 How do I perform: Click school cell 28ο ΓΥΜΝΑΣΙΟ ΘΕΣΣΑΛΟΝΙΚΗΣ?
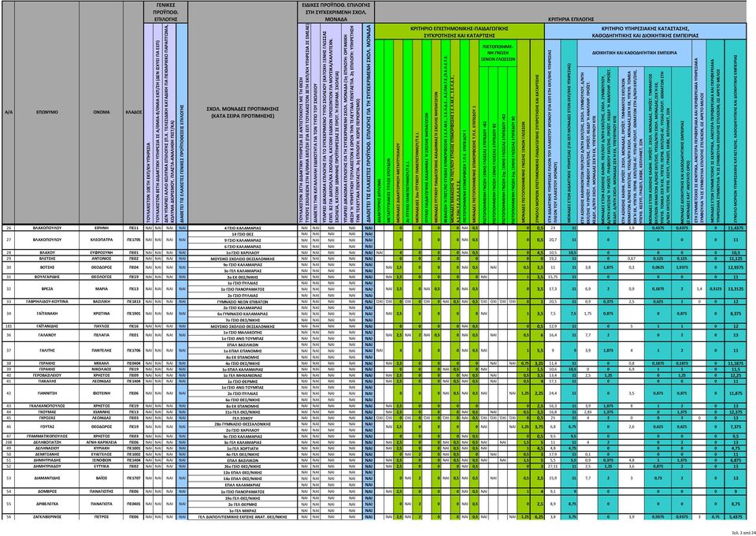(x=243, y=423)
